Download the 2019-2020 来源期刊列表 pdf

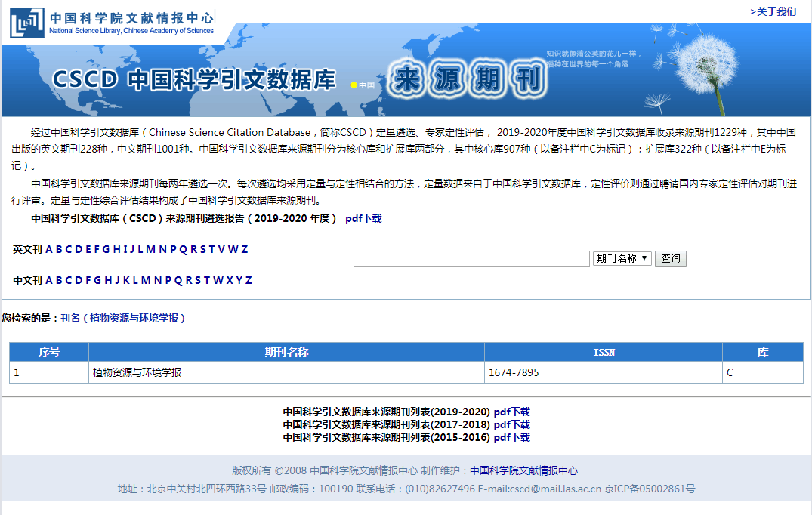[511, 412]
